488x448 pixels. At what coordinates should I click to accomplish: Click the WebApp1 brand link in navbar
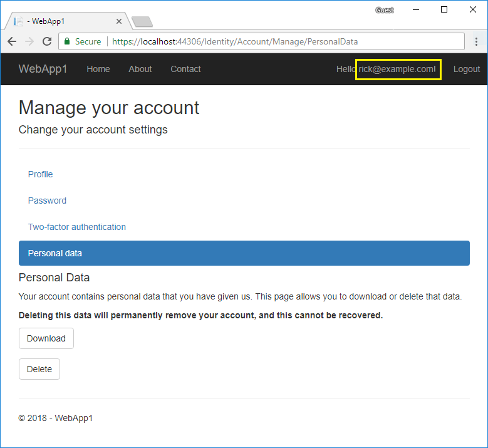pos(43,69)
